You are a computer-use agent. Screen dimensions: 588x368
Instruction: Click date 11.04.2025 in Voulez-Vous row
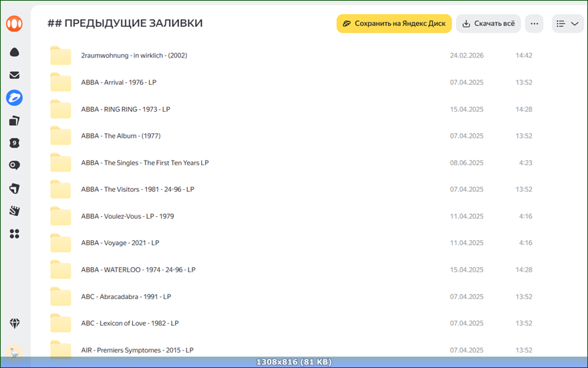tap(466, 216)
